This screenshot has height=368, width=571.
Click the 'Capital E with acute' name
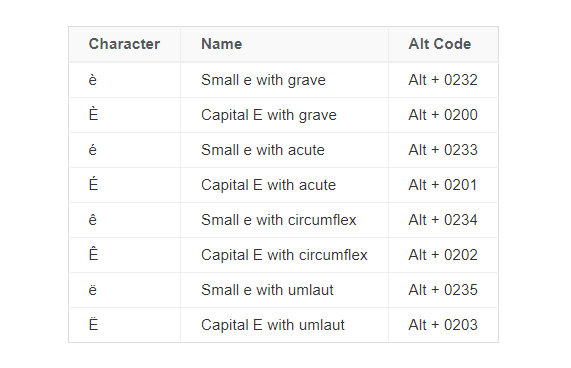tap(268, 185)
